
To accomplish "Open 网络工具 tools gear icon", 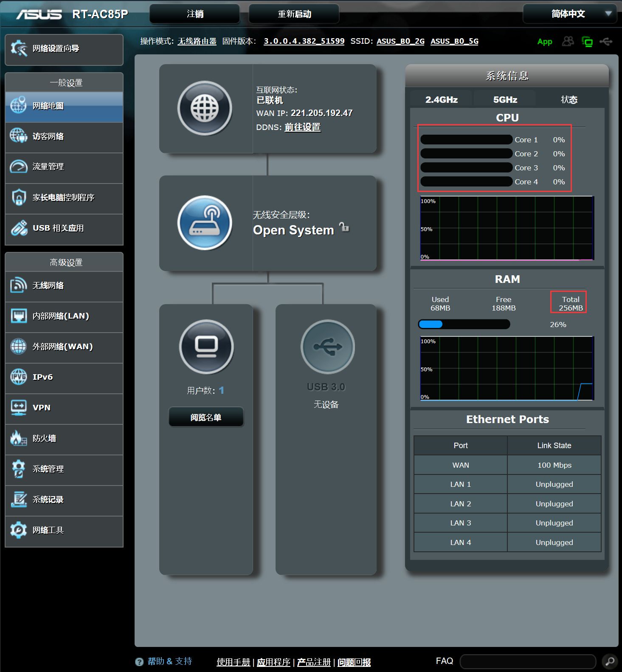I will click(18, 530).
